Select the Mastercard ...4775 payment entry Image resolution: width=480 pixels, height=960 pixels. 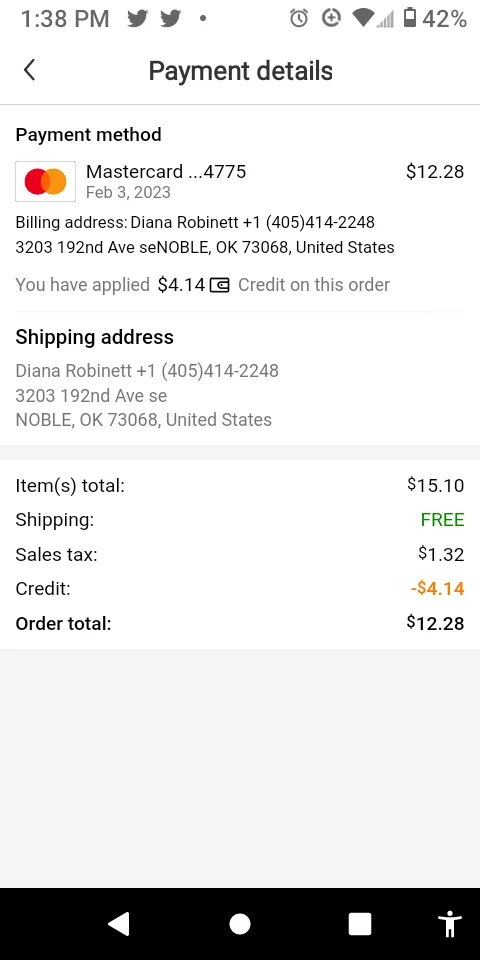coord(239,181)
